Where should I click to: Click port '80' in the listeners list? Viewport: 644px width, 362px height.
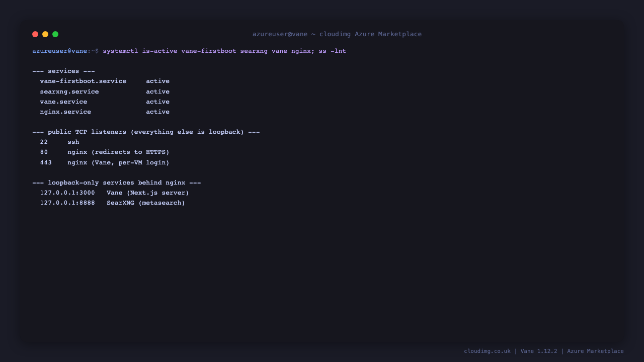(x=44, y=152)
